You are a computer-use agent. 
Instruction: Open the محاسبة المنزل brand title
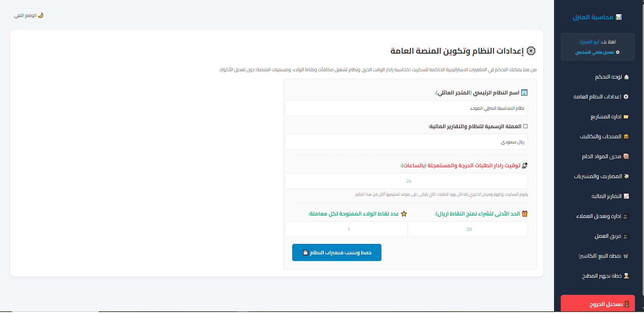tap(593, 17)
